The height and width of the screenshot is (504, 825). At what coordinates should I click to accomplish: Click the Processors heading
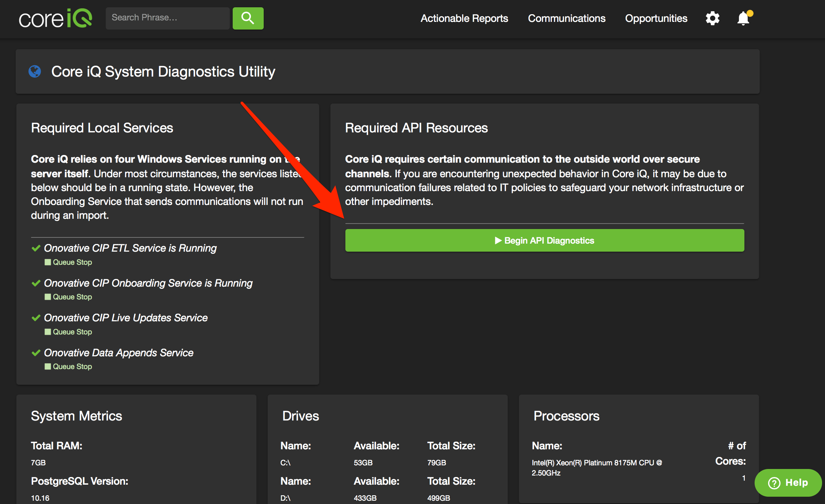pos(566,416)
